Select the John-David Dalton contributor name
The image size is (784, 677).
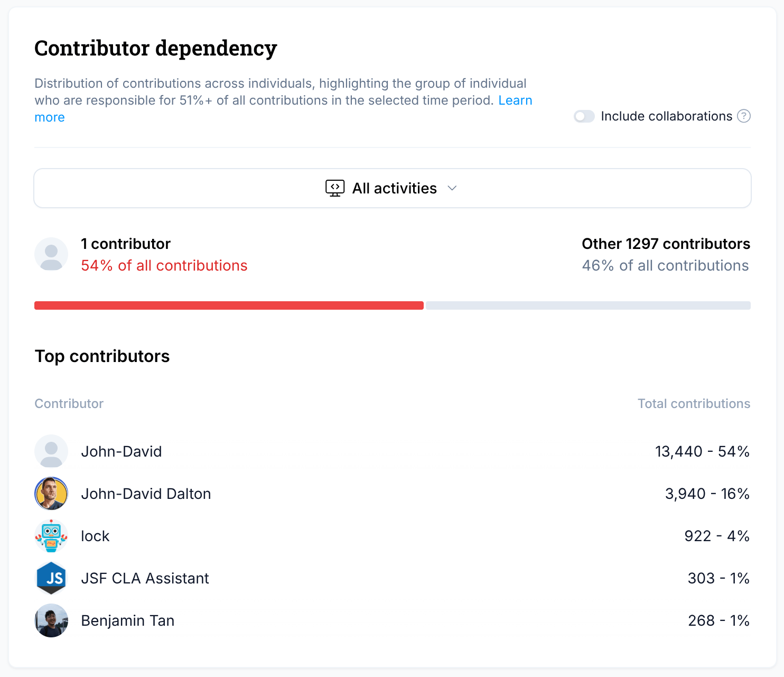pos(146,494)
